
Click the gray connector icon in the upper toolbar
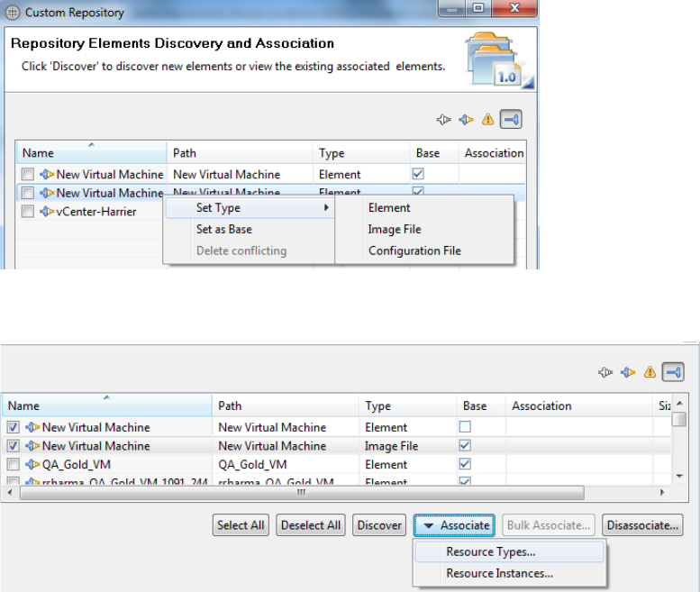443,119
